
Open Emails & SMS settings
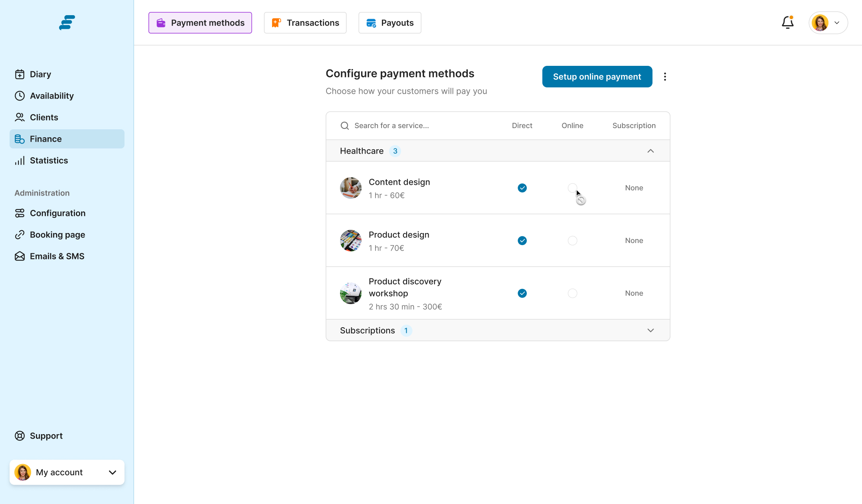(x=57, y=256)
